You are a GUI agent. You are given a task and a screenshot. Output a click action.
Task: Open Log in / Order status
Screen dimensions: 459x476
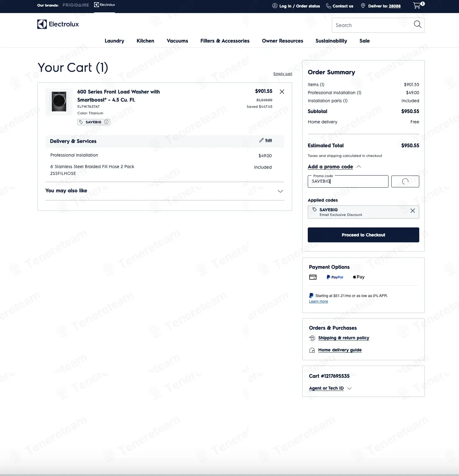pyautogui.click(x=299, y=6)
